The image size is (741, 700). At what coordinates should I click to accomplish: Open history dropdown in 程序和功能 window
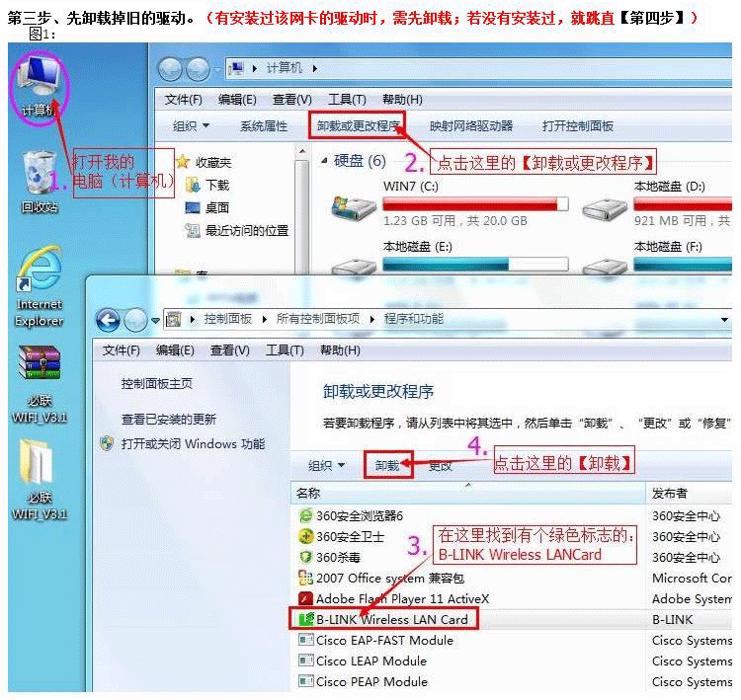click(x=155, y=321)
